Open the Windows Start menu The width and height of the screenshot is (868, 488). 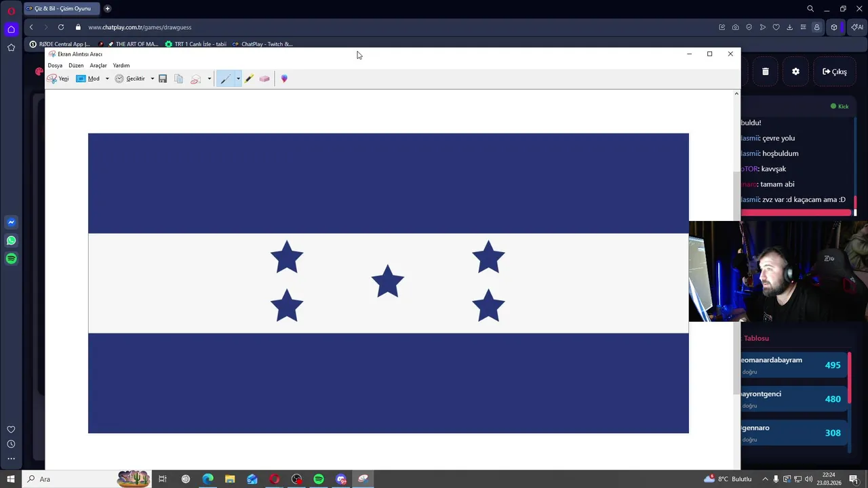(x=10, y=479)
